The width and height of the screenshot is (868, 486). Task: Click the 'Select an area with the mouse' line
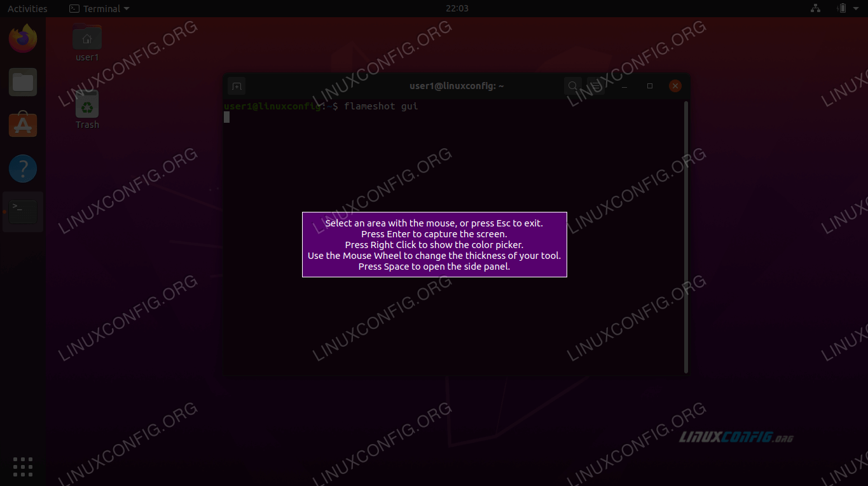pyautogui.click(x=434, y=223)
